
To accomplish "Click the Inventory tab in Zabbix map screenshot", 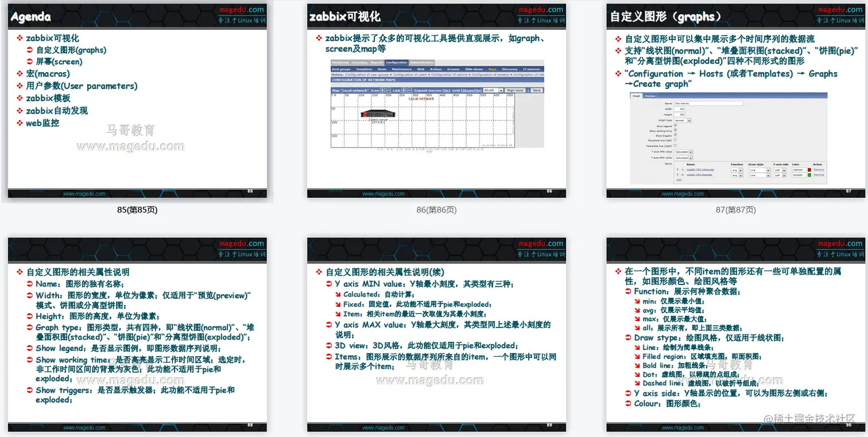I will click(x=359, y=63).
